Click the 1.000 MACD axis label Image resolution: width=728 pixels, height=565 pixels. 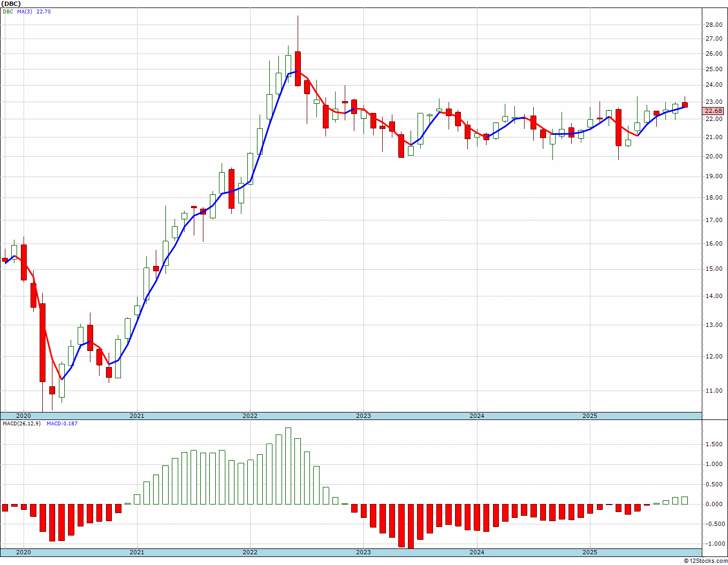(x=715, y=464)
